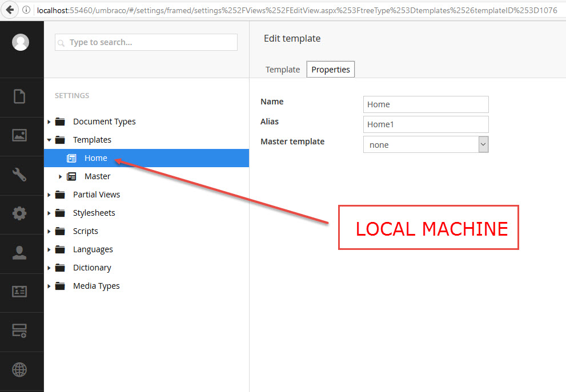
Task: Open the Members section ID card icon
Action: click(20, 291)
